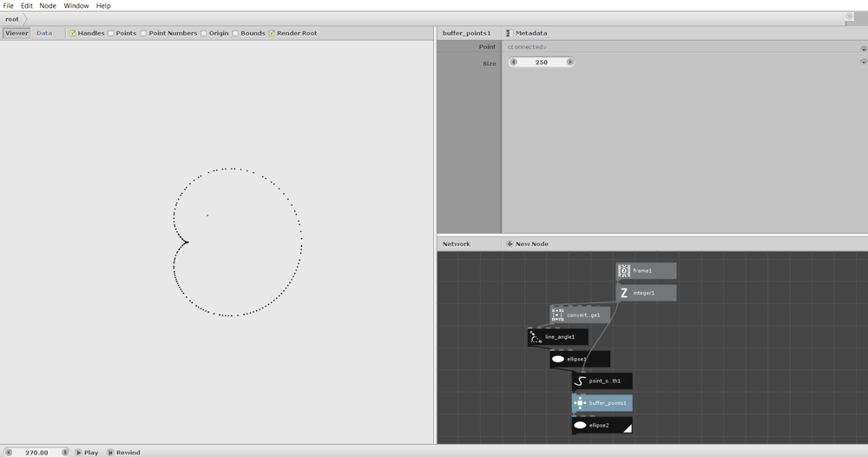The height and width of the screenshot is (457, 868).
Task: Open the Edit menu
Action: [x=27, y=5]
